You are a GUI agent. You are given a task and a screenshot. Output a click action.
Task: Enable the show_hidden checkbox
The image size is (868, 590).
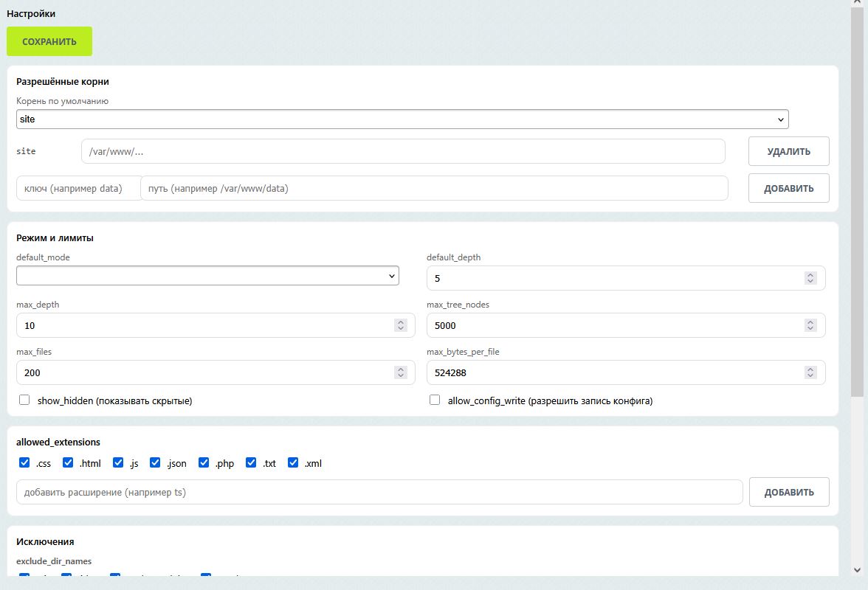point(24,400)
